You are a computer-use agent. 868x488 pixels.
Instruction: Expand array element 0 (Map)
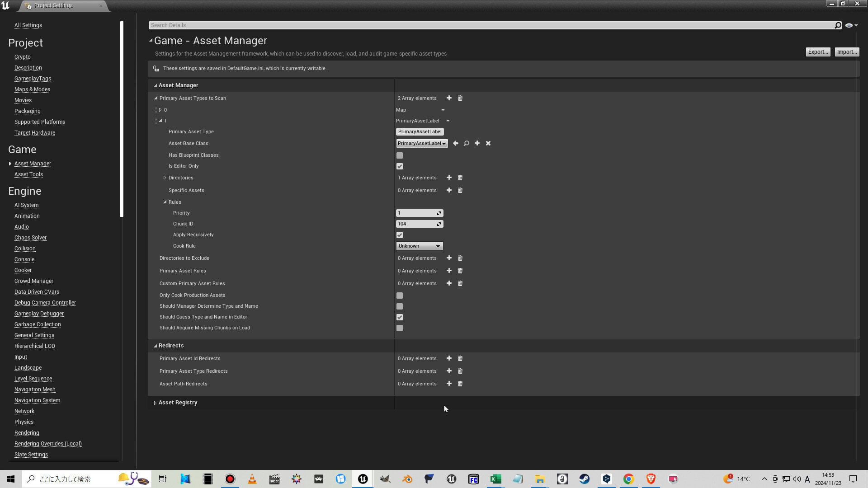click(160, 110)
